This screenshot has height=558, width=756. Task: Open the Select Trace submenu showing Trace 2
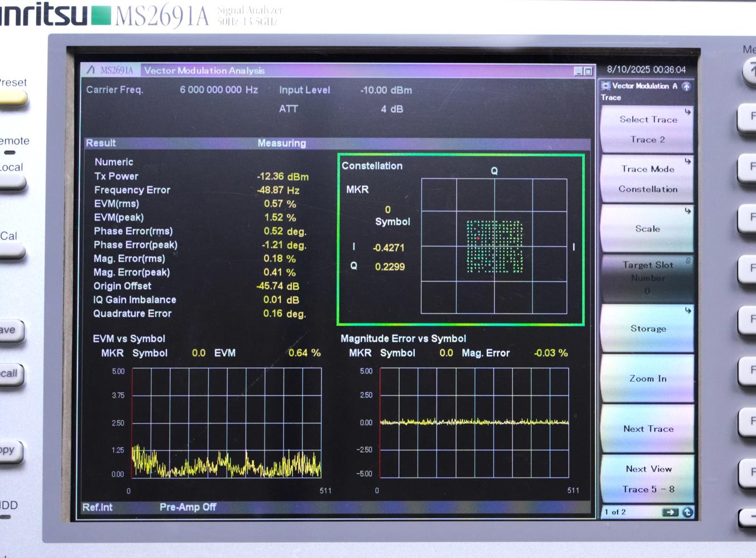(646, 128)
